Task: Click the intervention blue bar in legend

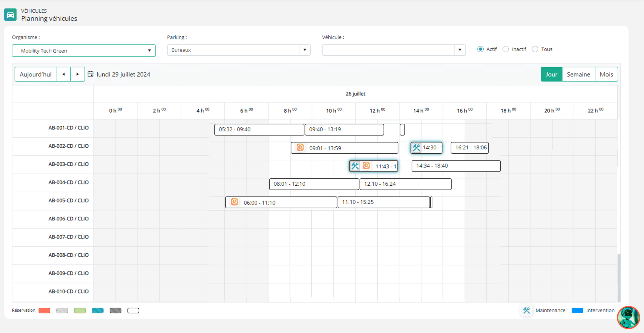Action: click(577, 310)
